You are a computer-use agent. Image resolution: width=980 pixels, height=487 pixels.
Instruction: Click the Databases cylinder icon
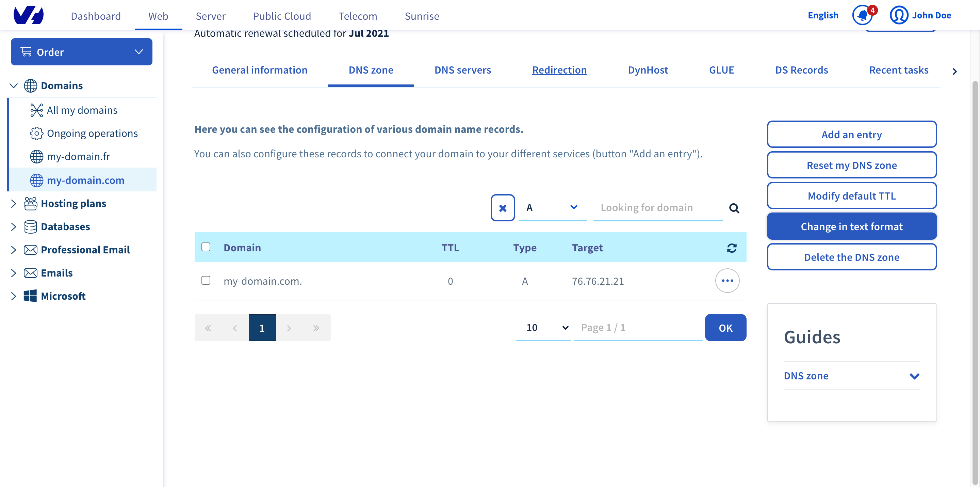click(30, 227)
